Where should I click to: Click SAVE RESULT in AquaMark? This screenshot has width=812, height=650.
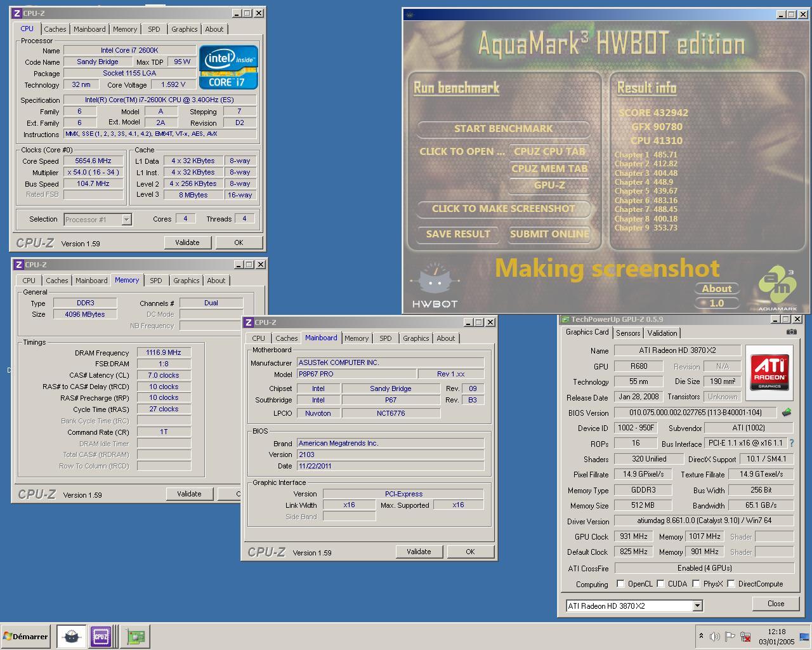point(458,234)
